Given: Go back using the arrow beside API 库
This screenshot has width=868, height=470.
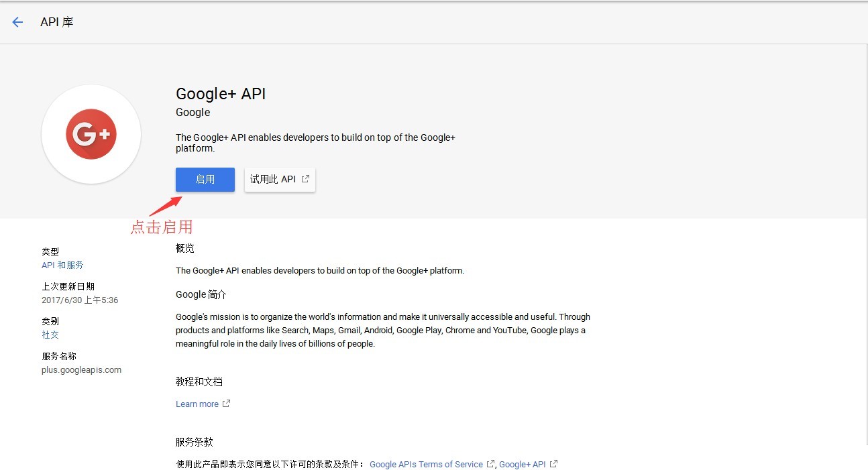Looking at the screenshot, I should (x=17, y=22).
